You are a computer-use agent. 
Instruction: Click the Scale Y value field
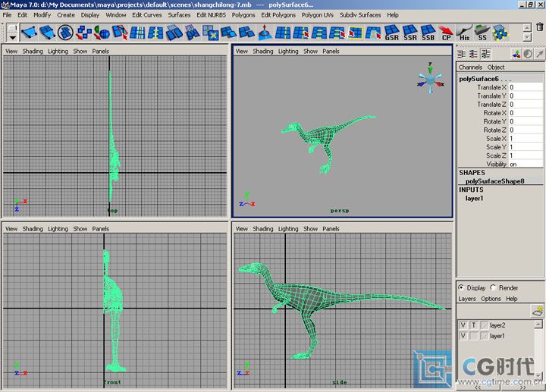click(x=526, y=147)
